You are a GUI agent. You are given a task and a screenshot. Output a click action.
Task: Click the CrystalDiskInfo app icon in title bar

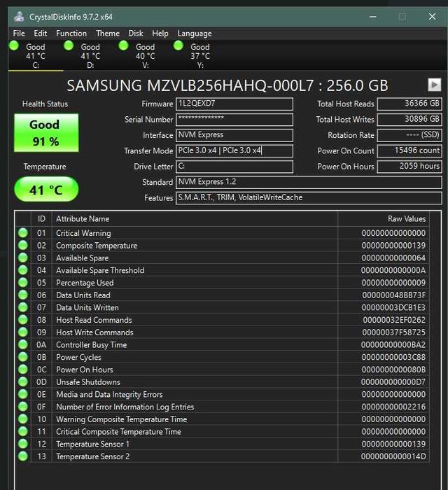coord(19,17)
